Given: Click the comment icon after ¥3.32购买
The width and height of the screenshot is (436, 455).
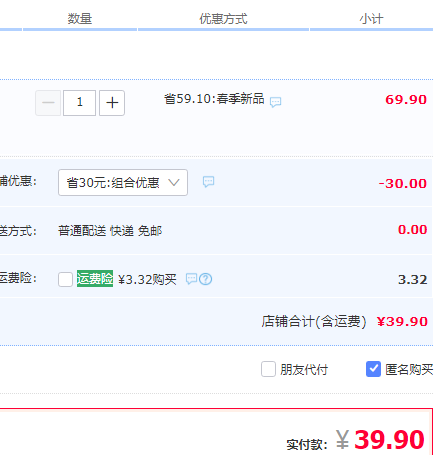Looking at the screenshot, I should coord(191,279).
